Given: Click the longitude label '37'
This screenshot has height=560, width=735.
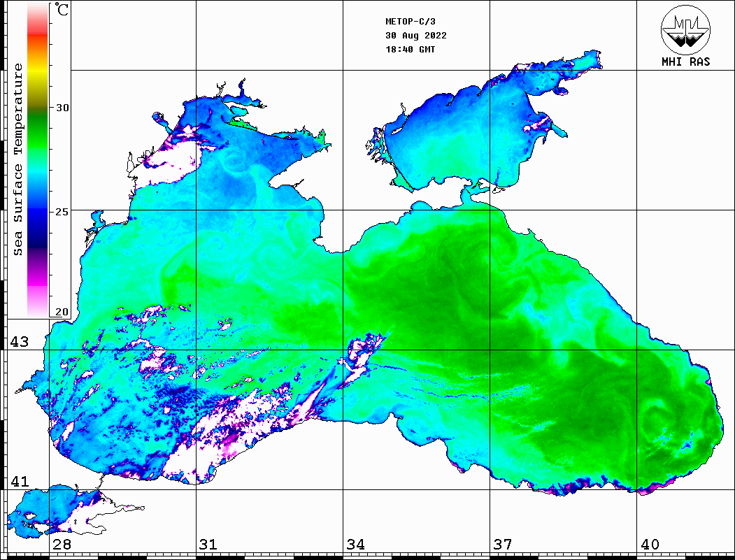Looking at the screenshot, I should 503,545.
